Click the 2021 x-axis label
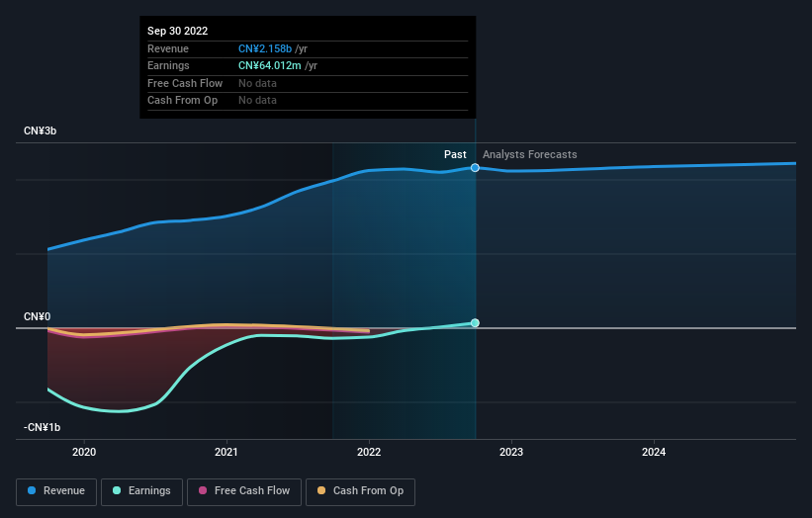Image resolution: width=812 pixels, height=518 pixels. pos(226,452)
